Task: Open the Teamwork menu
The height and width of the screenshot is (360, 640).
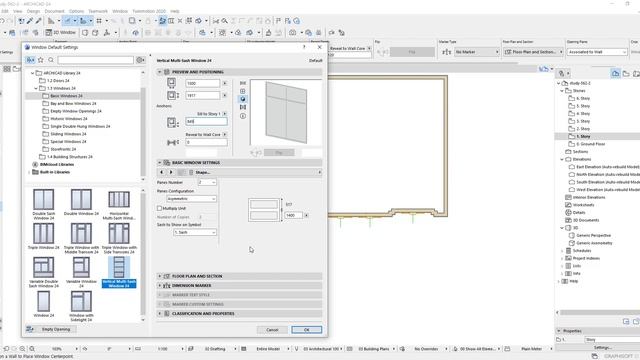Action: (x=98, y=11)
